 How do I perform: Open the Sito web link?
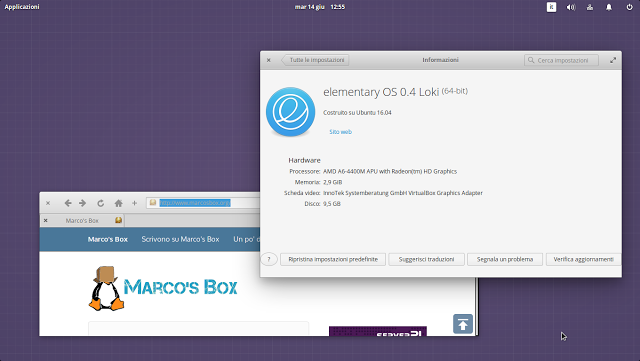340,132
